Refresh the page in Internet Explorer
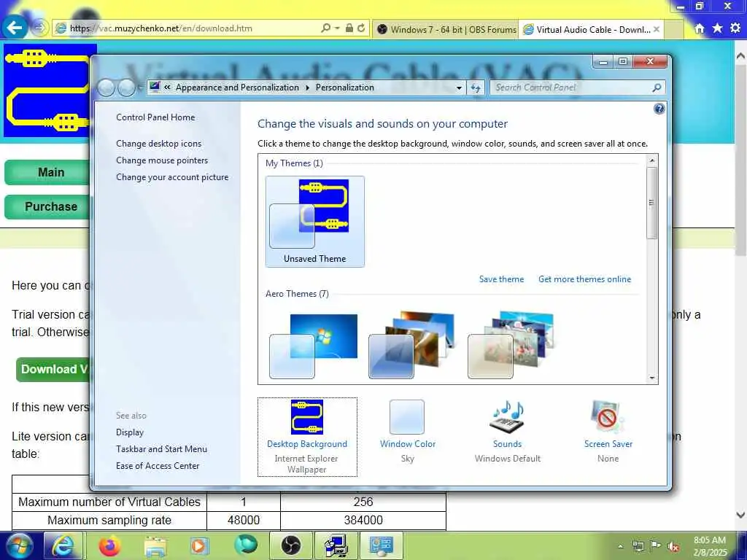 point(362,28)
